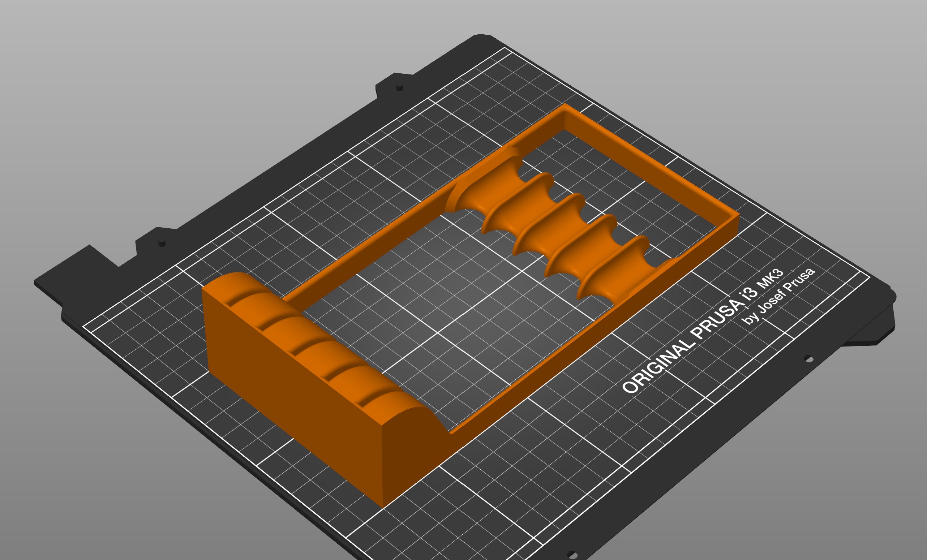Click the small peg on the bed's upper tab

(400, 88)
